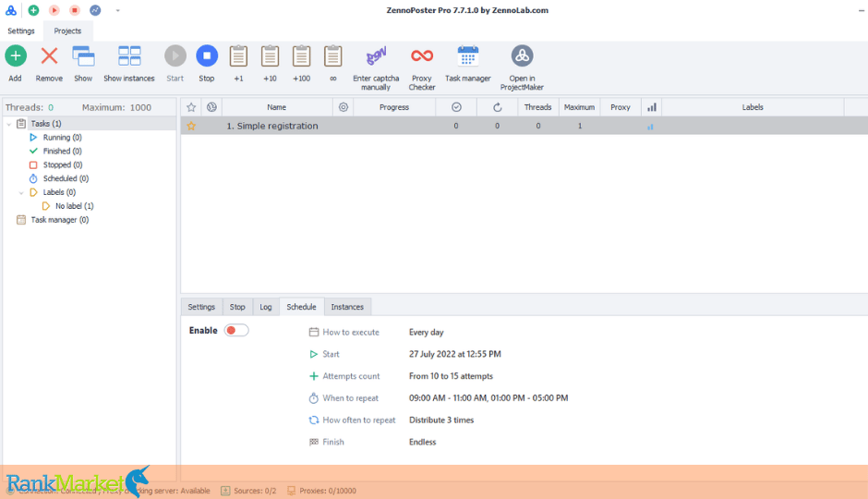The height and width of the screenshot is (499, 868).
Task: Sort by the Progress column header
Action: click(394, 107)
